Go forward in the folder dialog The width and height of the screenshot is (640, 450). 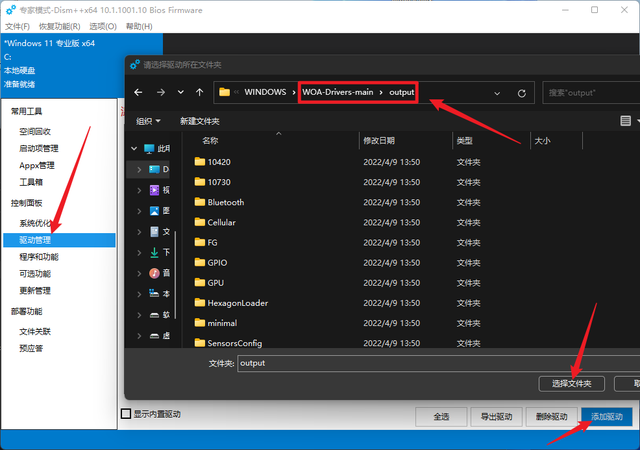(x=161, y=93)
